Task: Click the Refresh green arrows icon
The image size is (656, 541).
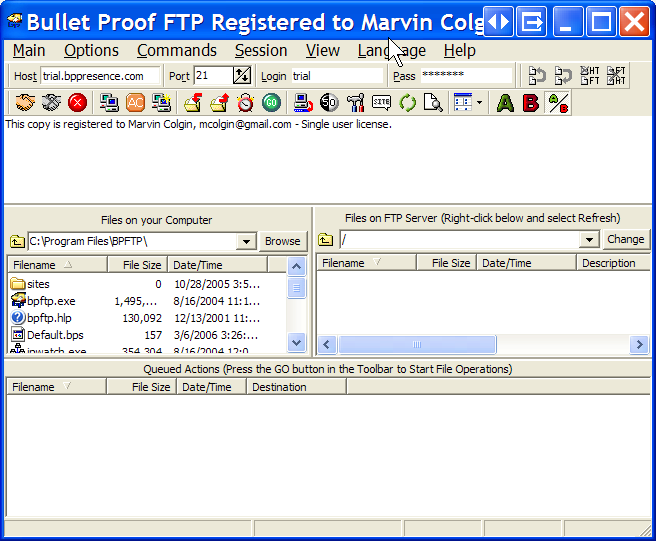Action: click(407, 102)
